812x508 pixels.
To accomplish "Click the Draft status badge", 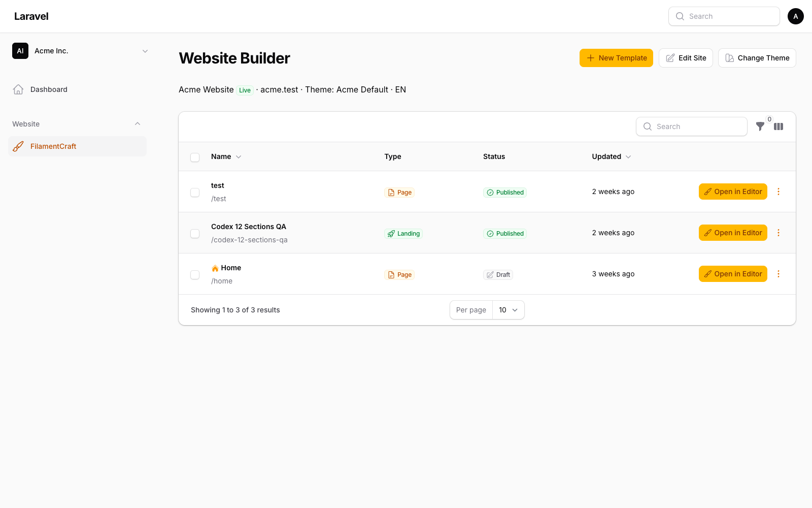I will click(x=498, y=275).
